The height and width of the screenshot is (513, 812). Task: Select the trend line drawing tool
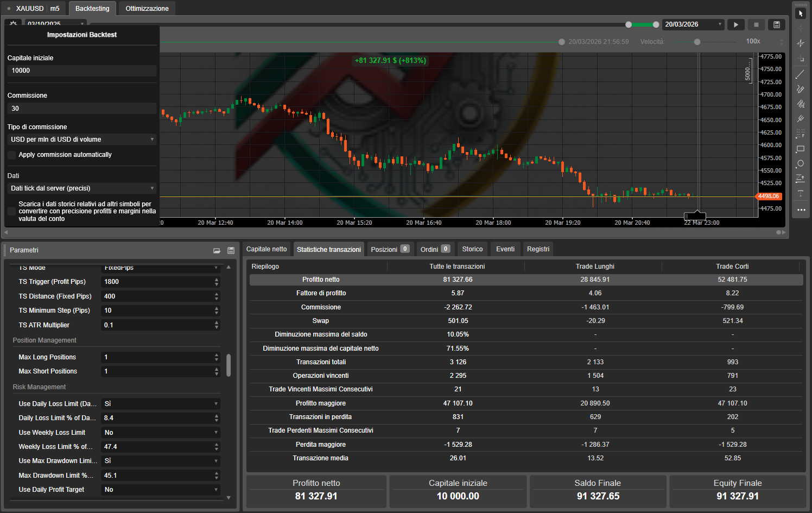[801, 74]
